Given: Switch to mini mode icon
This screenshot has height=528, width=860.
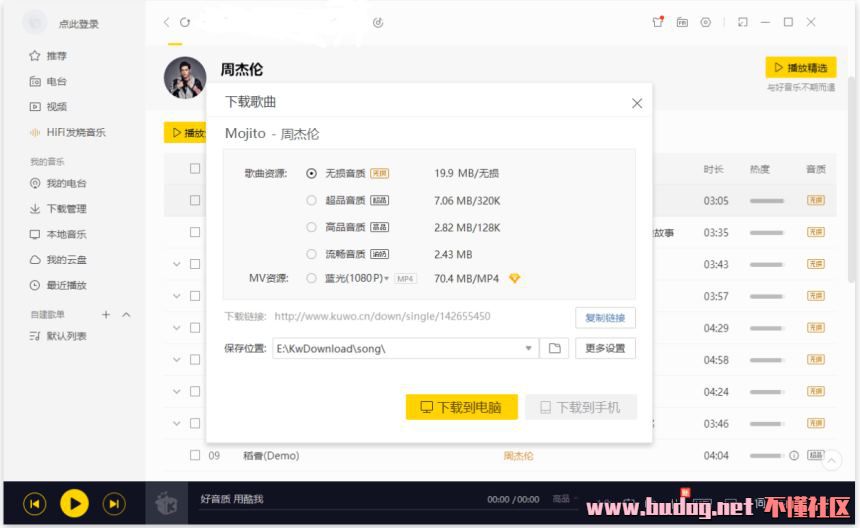Looking at the screenshot, I should [x=743, y=22].
